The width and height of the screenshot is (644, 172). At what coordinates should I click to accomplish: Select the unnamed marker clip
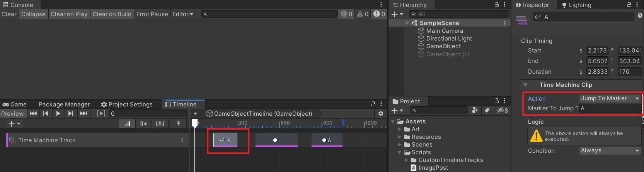(x=276, y=140)
